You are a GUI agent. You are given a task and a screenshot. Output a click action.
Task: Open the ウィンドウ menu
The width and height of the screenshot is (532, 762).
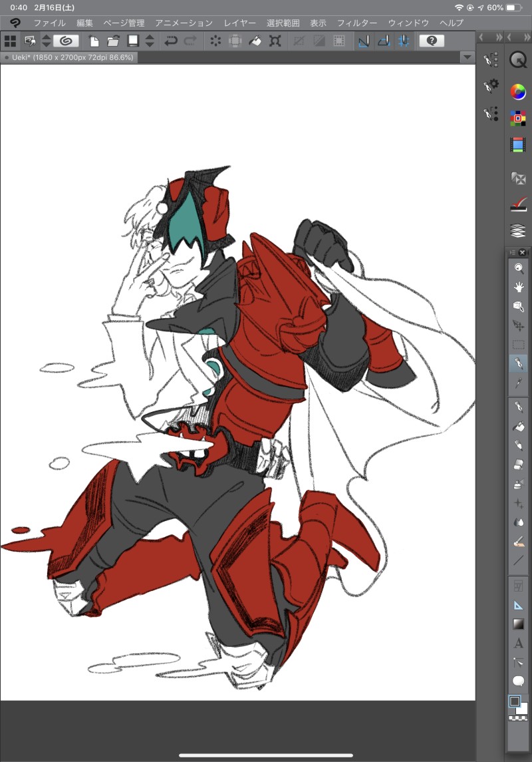pyautogui.click(x=408, y=23)
